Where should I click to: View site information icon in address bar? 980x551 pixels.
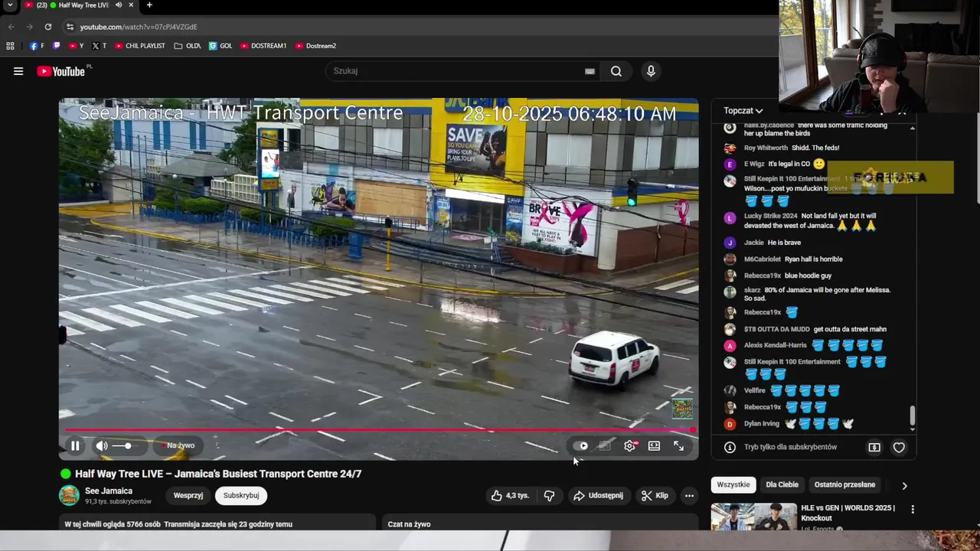pyautogui.click(x=70, y=27)
